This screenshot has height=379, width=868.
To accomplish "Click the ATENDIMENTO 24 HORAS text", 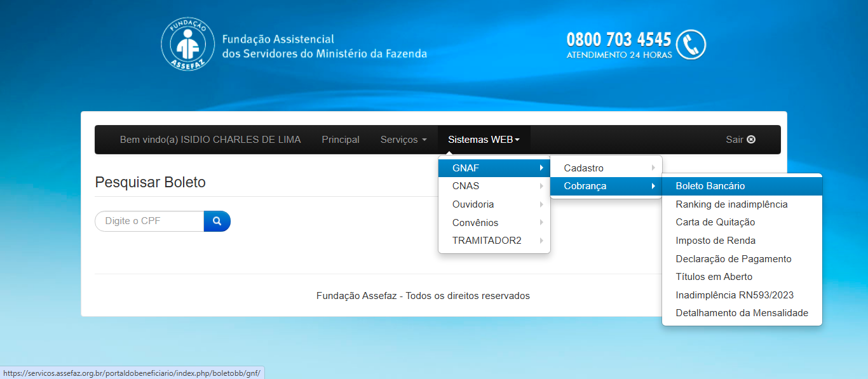I will [x=620, y=55].
